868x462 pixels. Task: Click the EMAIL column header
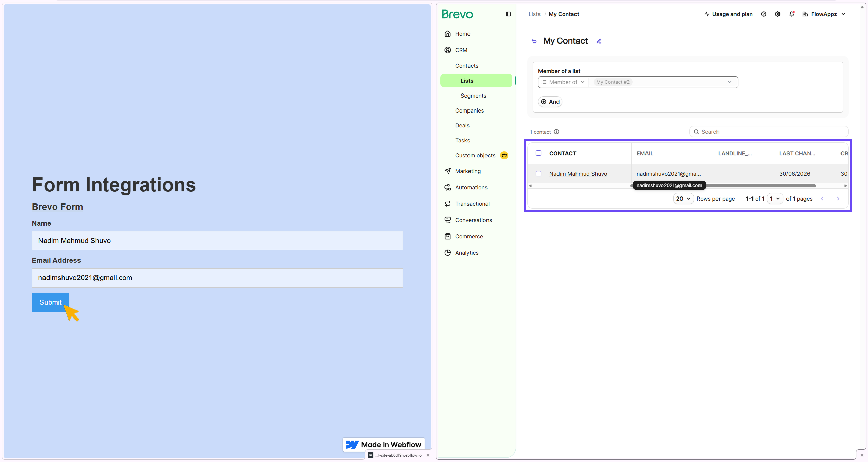click(x=644, y=153)
